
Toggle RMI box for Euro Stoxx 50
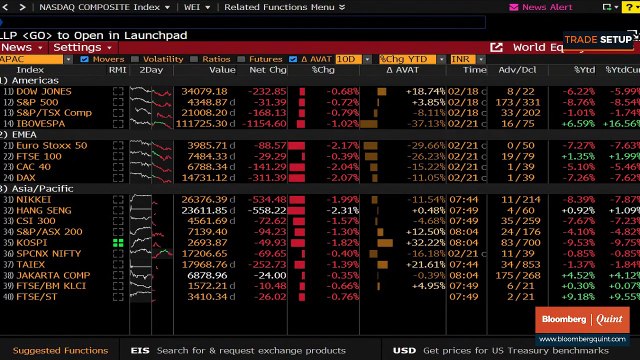point(118,145)
